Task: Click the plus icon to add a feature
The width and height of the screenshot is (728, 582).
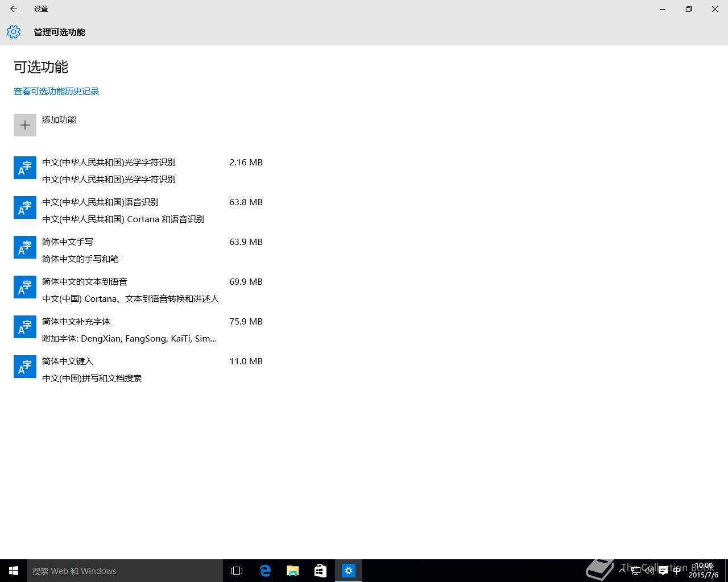Action: 24,124
